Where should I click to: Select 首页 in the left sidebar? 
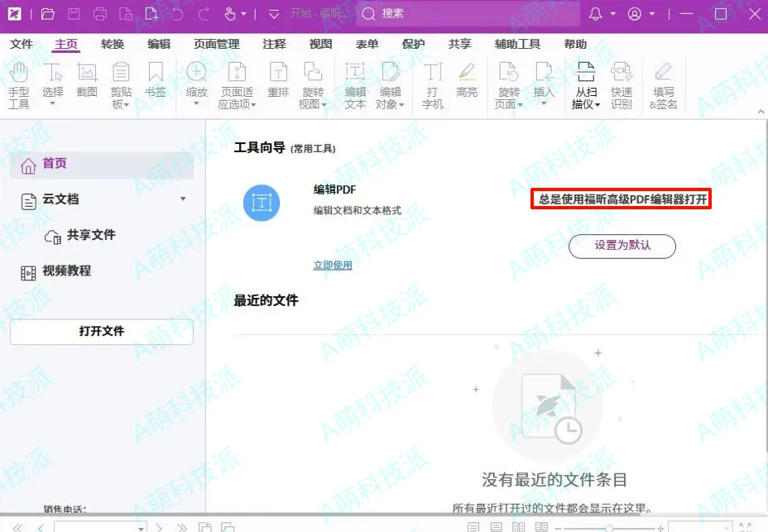102,165
